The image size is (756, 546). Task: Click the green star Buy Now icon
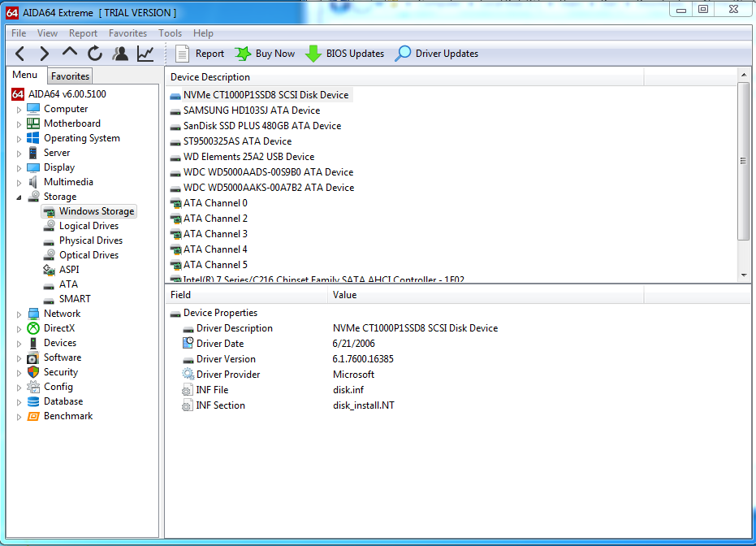click(x=243, y=54)
